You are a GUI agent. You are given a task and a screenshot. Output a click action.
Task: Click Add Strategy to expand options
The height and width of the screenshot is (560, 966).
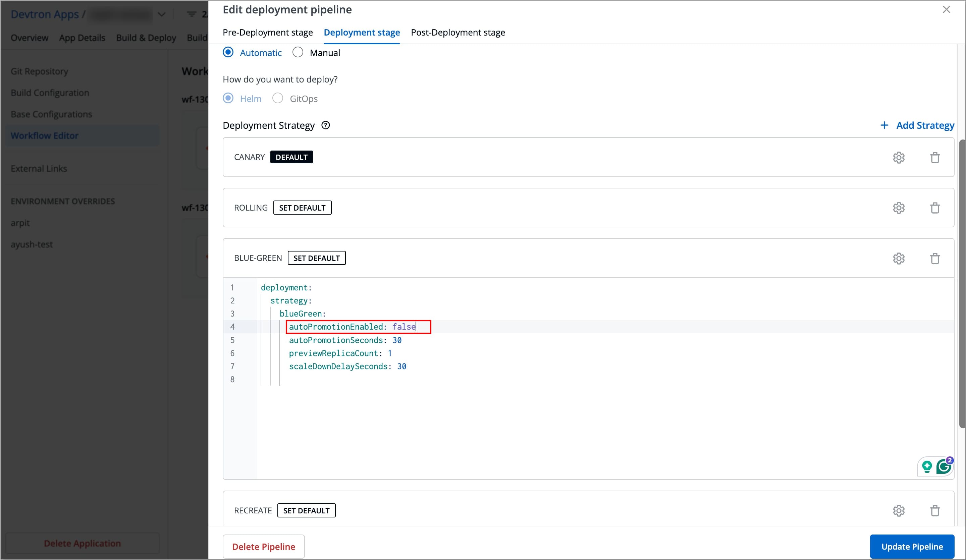click(917, 125)
